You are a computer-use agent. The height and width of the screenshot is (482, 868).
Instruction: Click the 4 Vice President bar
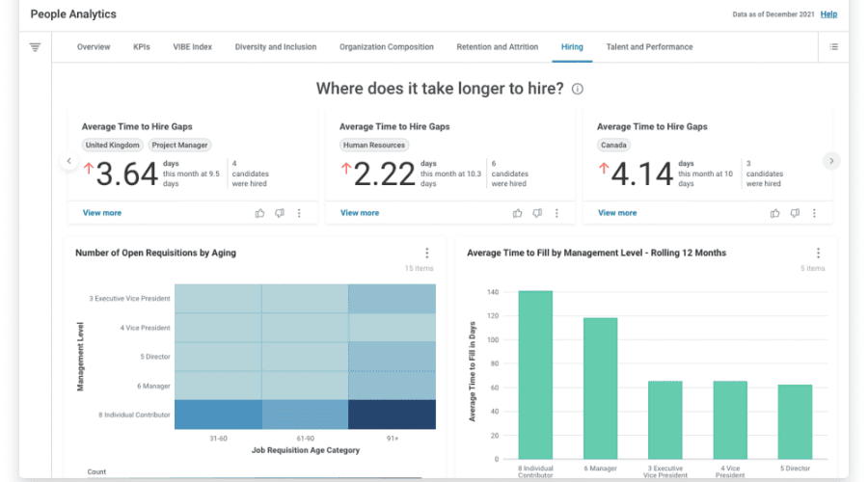pyautogui.click(x=730, y=420)
